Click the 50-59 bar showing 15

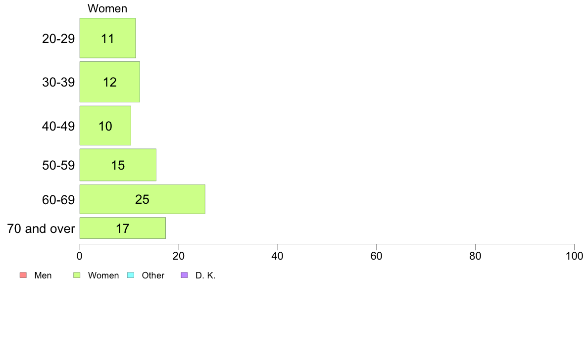click(x=118, y=165)
